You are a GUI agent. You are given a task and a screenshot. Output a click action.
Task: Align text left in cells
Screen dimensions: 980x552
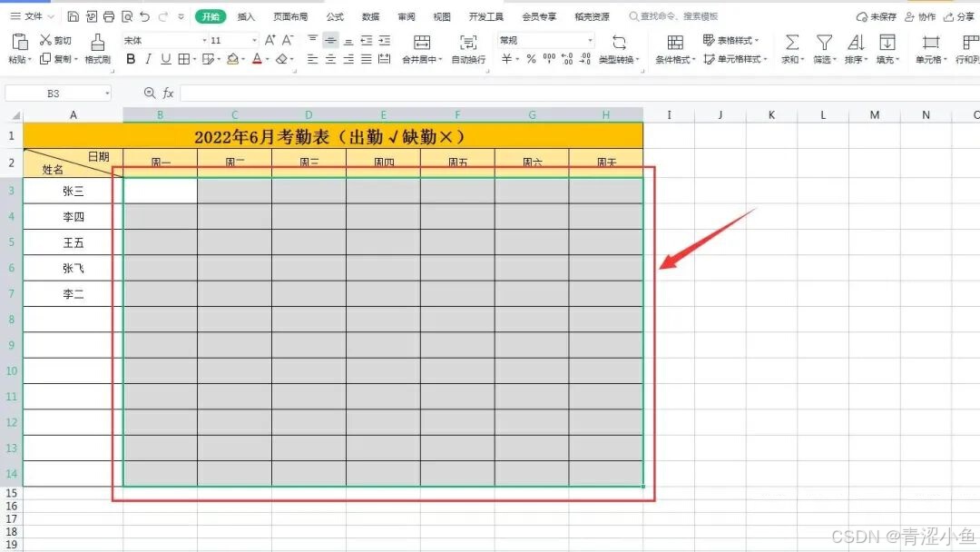coord(312,59)
